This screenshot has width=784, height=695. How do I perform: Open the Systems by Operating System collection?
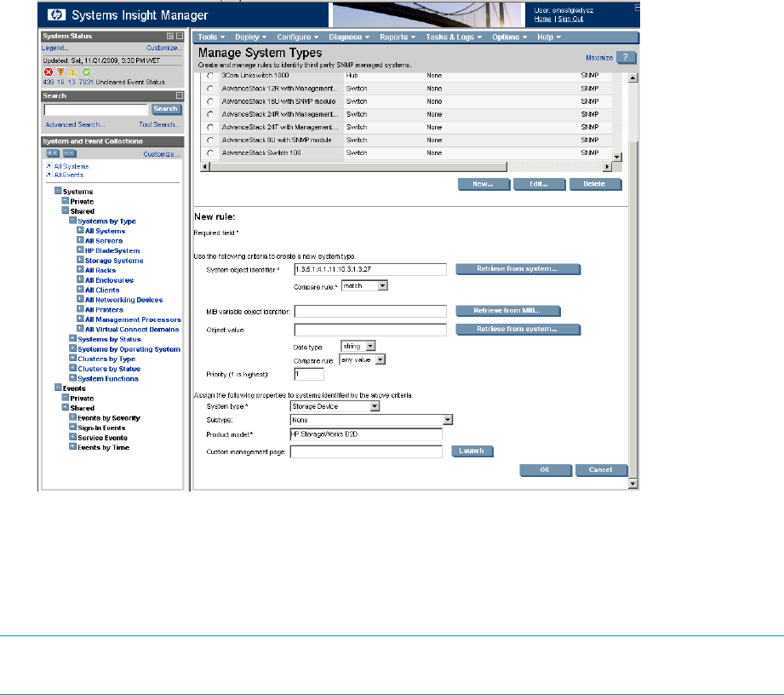(129, 349)
